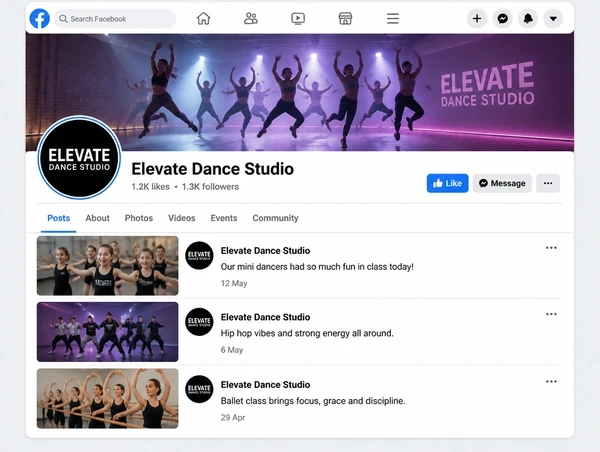This screenshot has width=600, height=452.
Task: Switch to the About tab
Action: click(x=97, y=218)
